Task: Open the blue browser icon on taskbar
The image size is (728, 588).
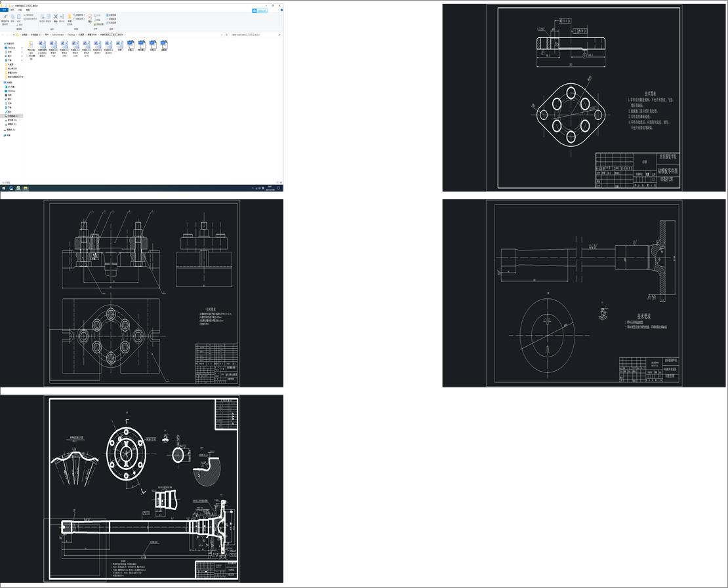Action: tap(11, 188)
